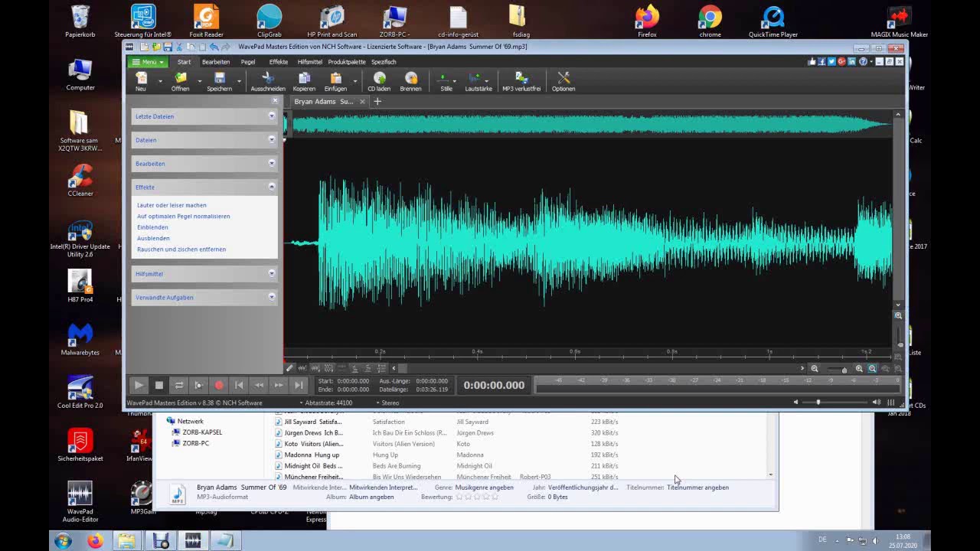Click the undo arrow in title bar
The image size is (980, 551).
(x=214, y=47)
